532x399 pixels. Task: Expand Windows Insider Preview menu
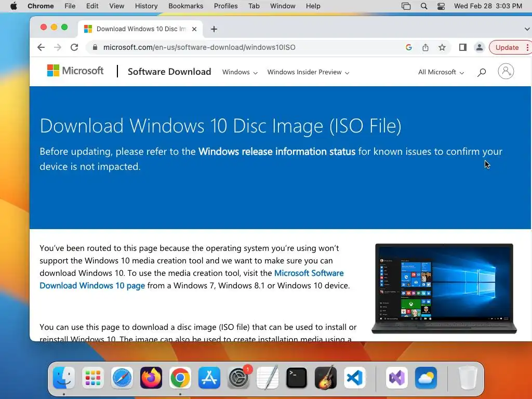308,72
